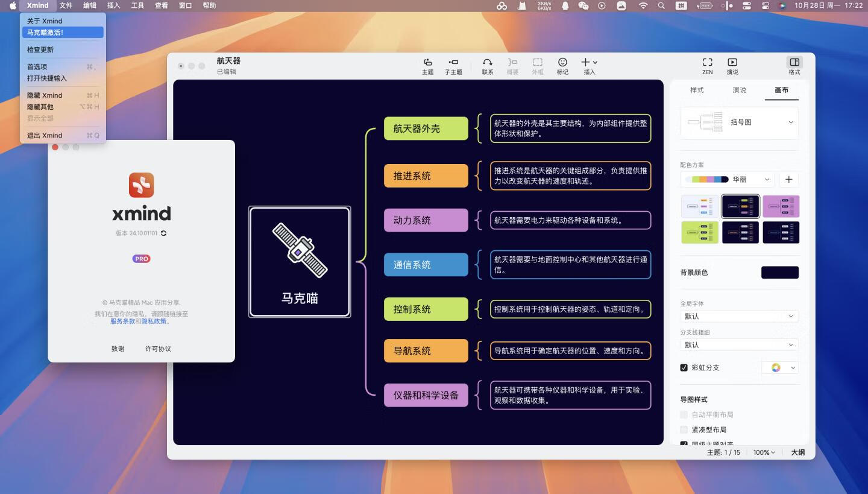Click the Xmind logo in About window
Viewport: 868px width, 494px height.
coord(142,185)
